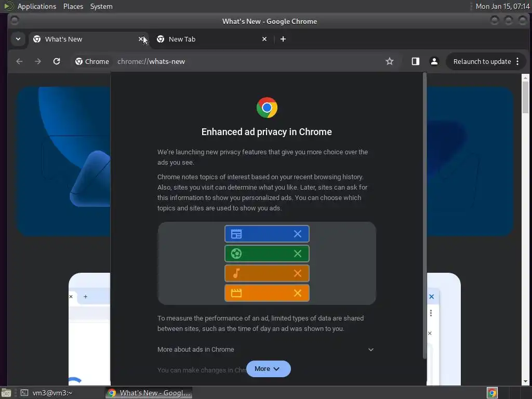The width and height of the screenshot is (532, 399).
Task: Open the profile avatar menu
Action: [x=434, y=61]
